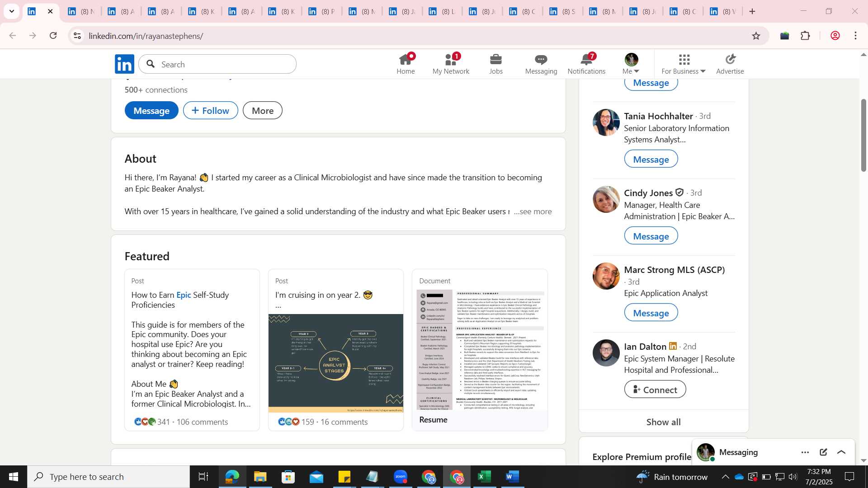The height and width of the screenshot is (488, 868).
Task: Connect with Ian Dalton
Action: click(x=655, y=389)
